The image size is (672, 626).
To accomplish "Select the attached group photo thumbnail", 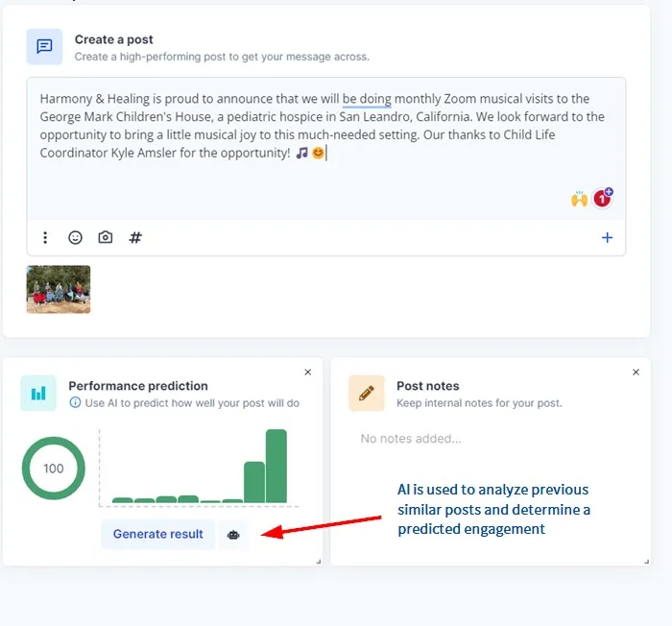I will [59, 290].
